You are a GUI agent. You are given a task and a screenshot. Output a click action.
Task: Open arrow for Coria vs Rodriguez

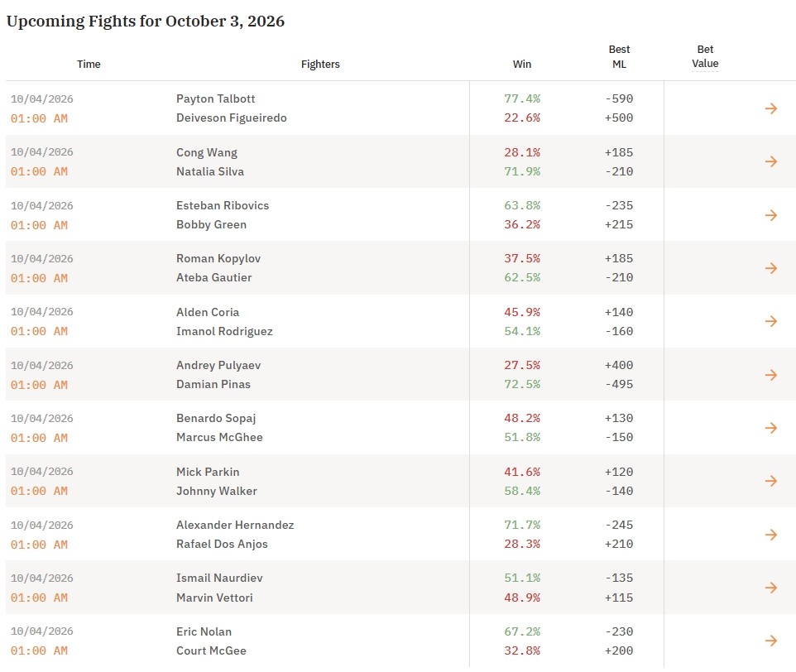[770, 321]
